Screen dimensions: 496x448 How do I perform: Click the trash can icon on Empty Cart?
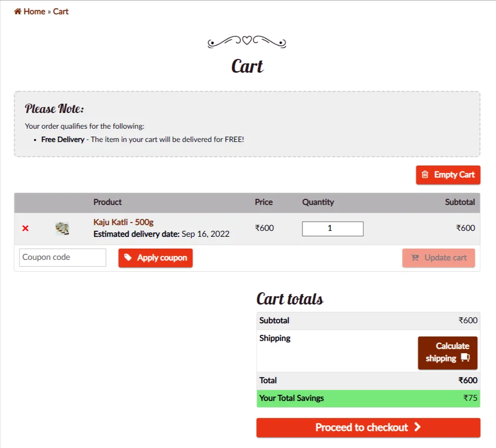425,175
